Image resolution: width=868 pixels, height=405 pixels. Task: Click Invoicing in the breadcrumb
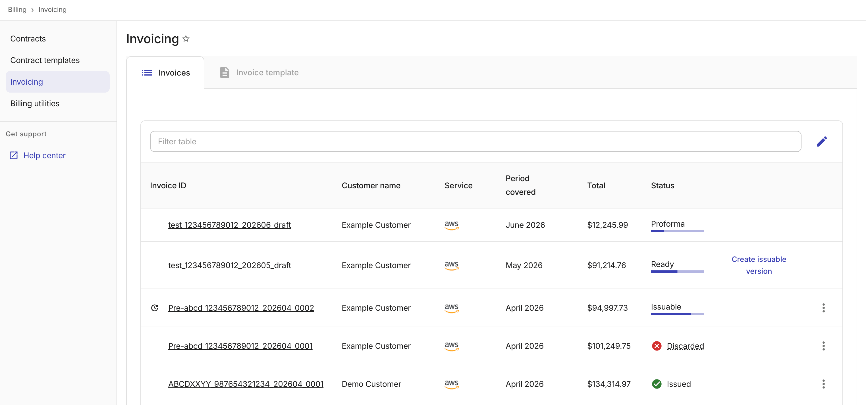point(53,9)
